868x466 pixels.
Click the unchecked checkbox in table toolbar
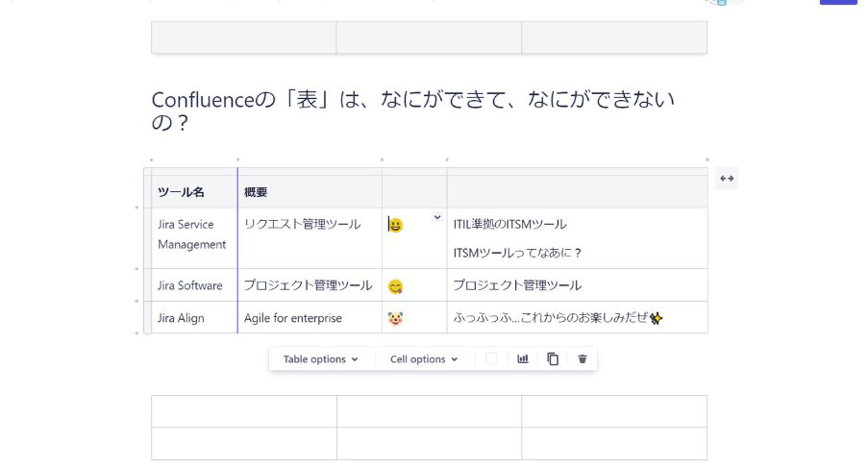(x=491, y=359)
